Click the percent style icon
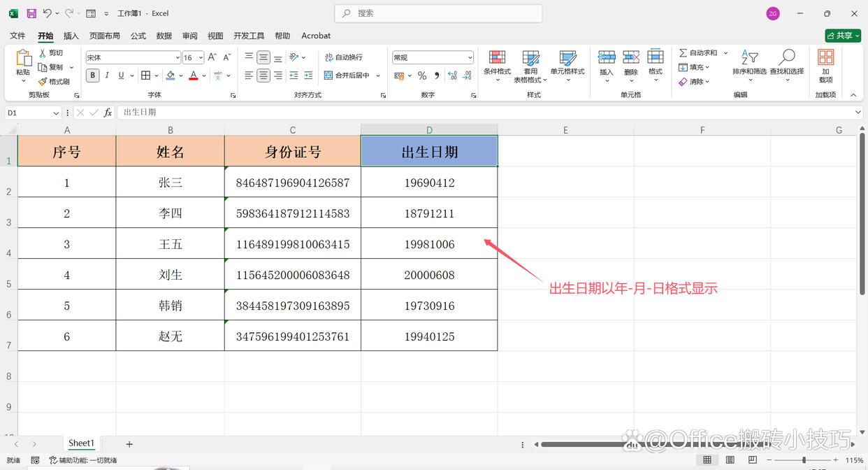 tap(422, 76)
